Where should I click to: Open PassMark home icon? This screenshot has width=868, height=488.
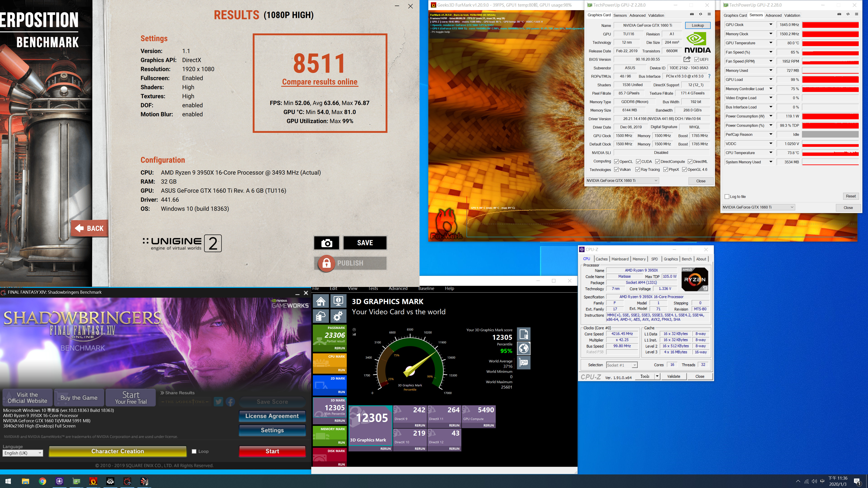click(x=321, y=301)
